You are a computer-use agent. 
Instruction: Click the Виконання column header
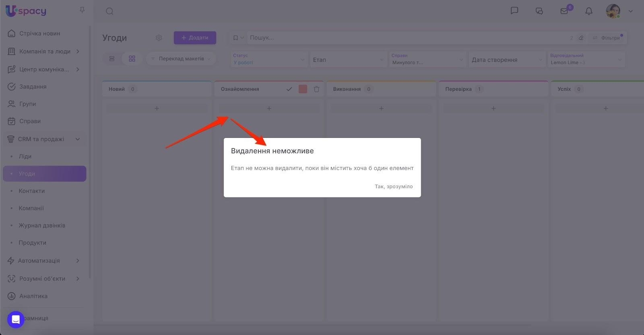coord(381,89)
